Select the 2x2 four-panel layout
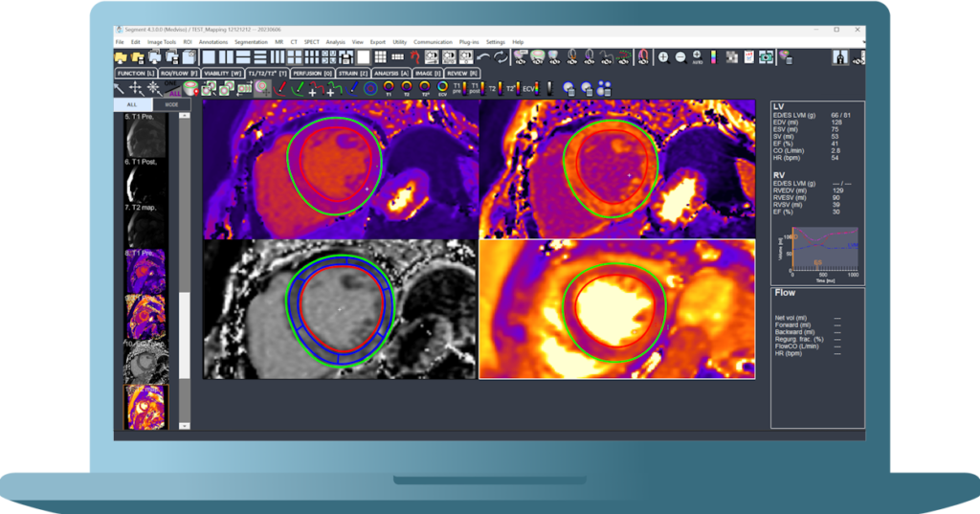Viewport: 980px width, 514px height. coord(295,57)
